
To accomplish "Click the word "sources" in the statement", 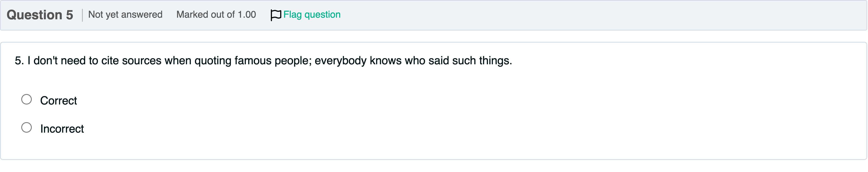I will click(141, 61).
